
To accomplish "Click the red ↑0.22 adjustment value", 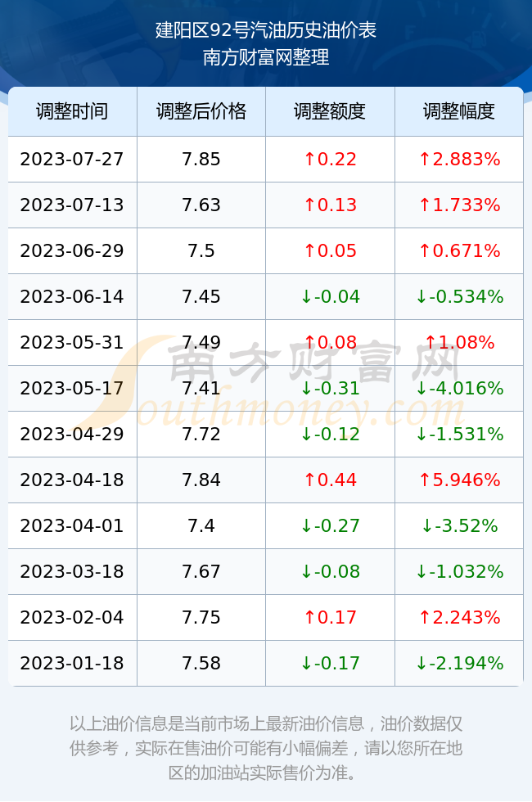I will coord(330,159).
